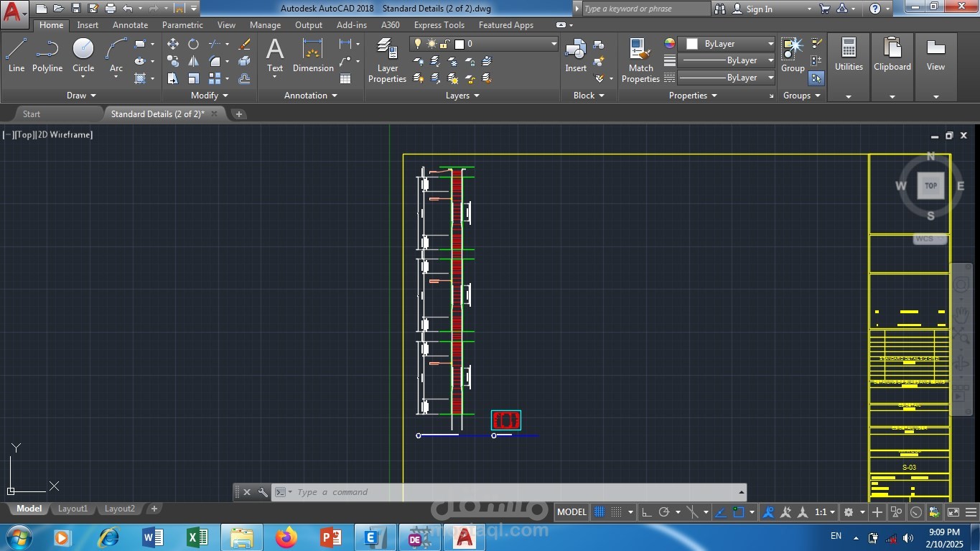
Task: Click the Insert block tool
Action: (x=576, y=56)
